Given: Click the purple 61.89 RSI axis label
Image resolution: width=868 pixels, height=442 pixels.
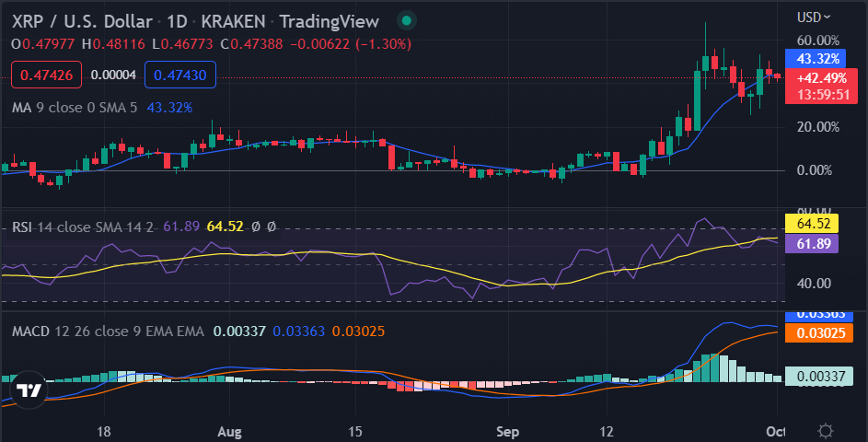Looking at the screenshot, I should pyautogui.click(x=812, y=244).
